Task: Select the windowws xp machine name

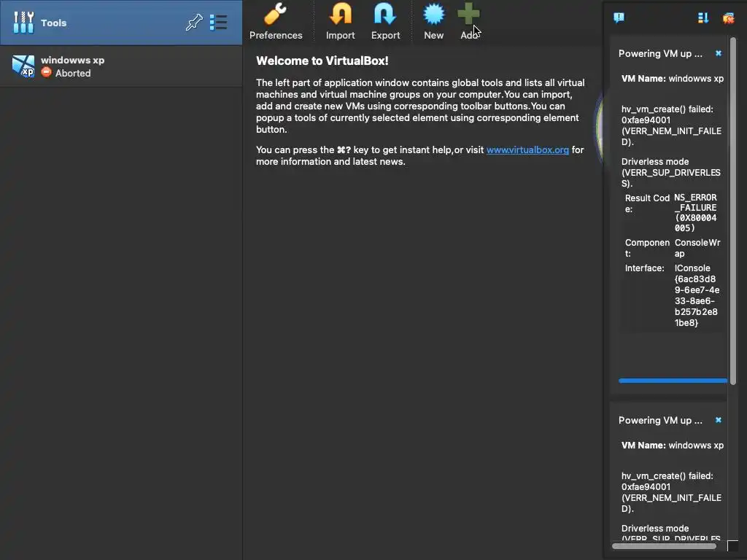Action: point(72,60)
